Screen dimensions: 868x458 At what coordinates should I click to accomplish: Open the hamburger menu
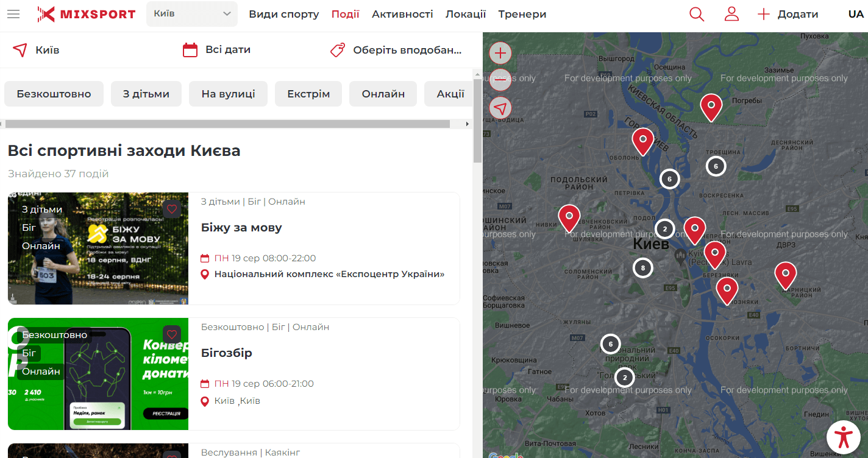(13, 14)
